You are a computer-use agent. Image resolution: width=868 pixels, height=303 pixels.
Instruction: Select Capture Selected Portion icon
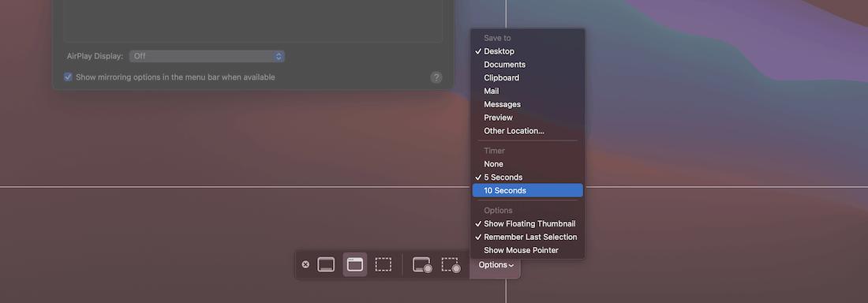(383, 265)
